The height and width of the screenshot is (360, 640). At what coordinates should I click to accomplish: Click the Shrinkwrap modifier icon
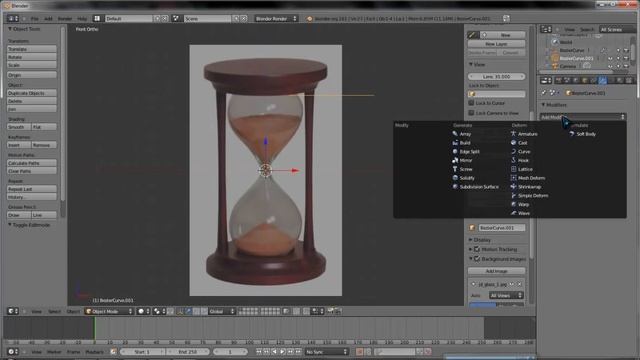click(x=513, y=187)
